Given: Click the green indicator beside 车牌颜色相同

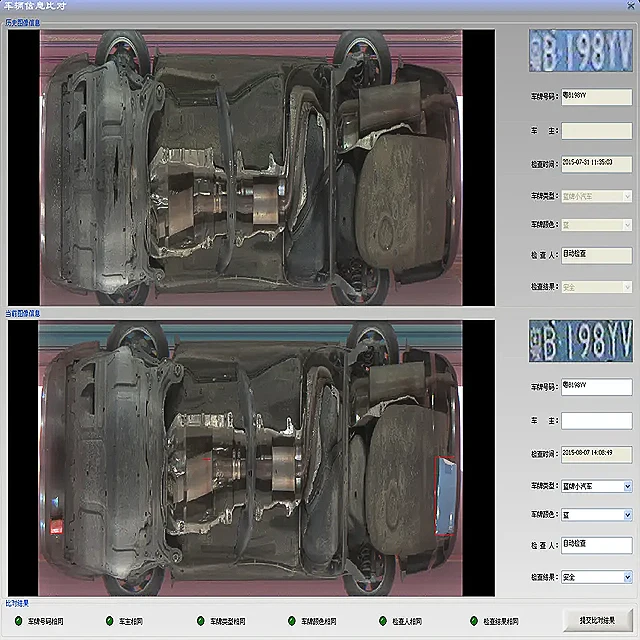Looking at the screenshot, I should (291, 621).
